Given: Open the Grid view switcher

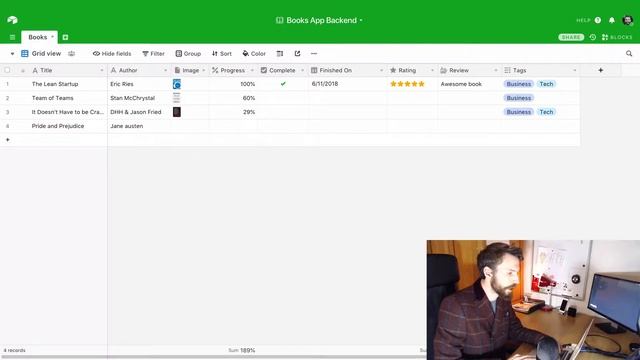Looking at the screenshot, I should (41, 53).
